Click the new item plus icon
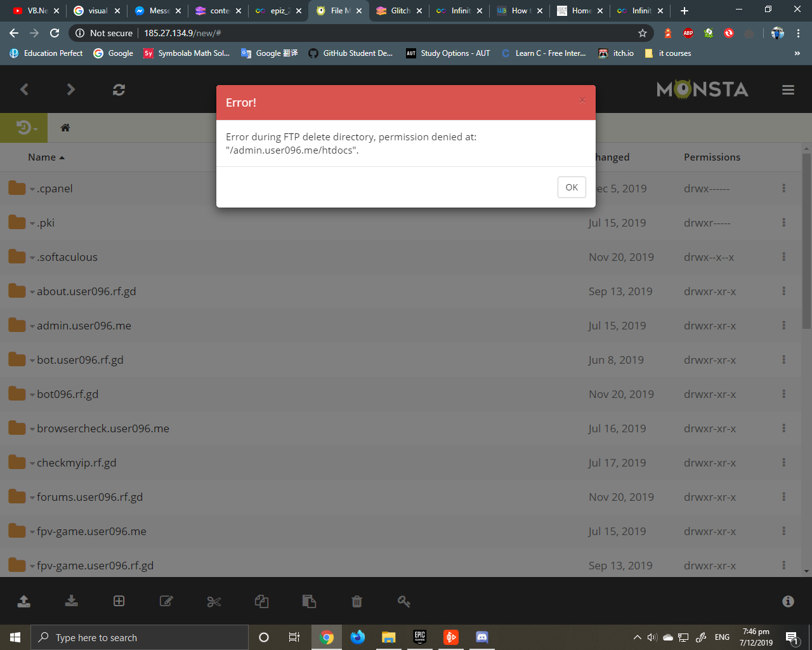 pos(119,601)
